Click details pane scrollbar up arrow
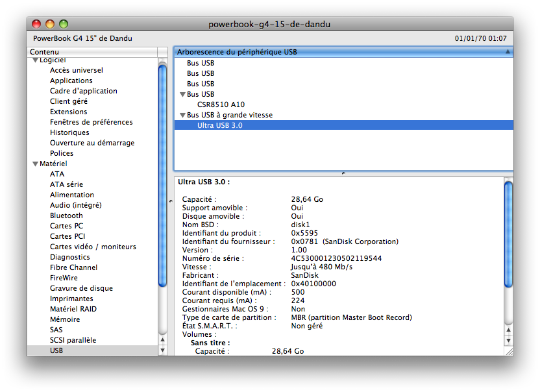 508,330
